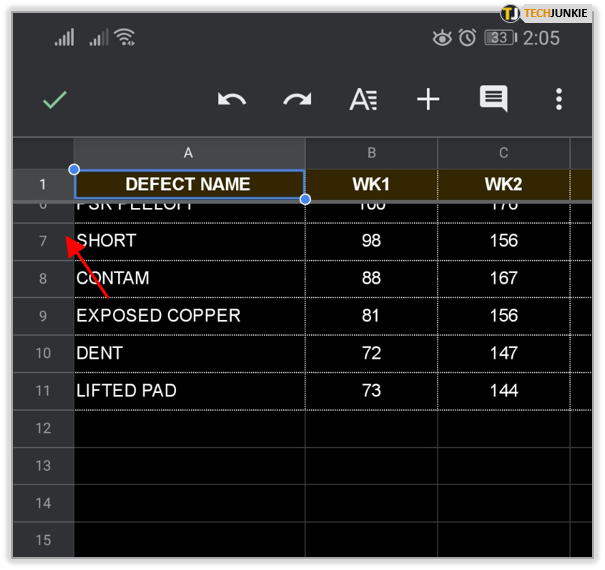605x570 pixels.
Task: Tap the green checkmark to confirm editing
Action: tap(55, 99)
